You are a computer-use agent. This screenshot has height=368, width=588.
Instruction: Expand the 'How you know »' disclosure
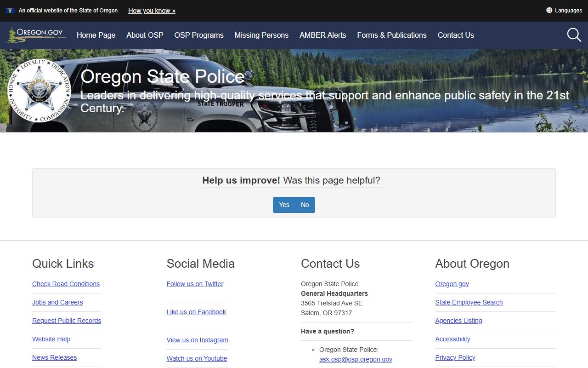pyautogui.click(x=152, y=11)
